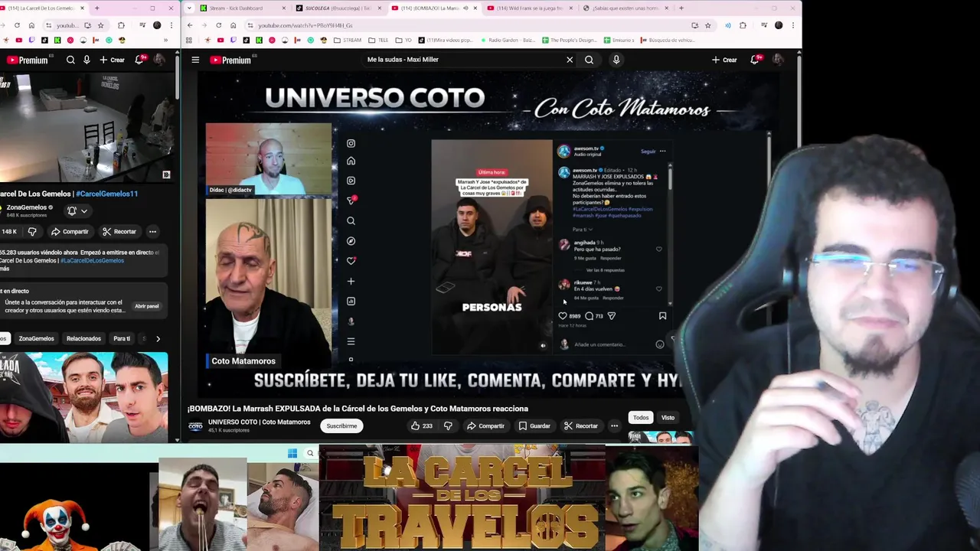This screenshot has width=980, height=551.
Task: Click microphone icon in left YouTube window
Action: (x=87, y=60)
